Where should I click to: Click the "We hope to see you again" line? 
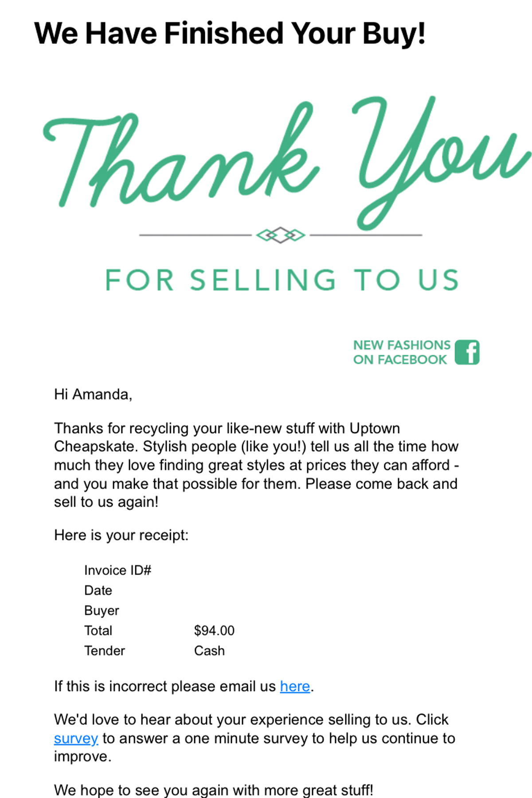click(x=214, y=790)
